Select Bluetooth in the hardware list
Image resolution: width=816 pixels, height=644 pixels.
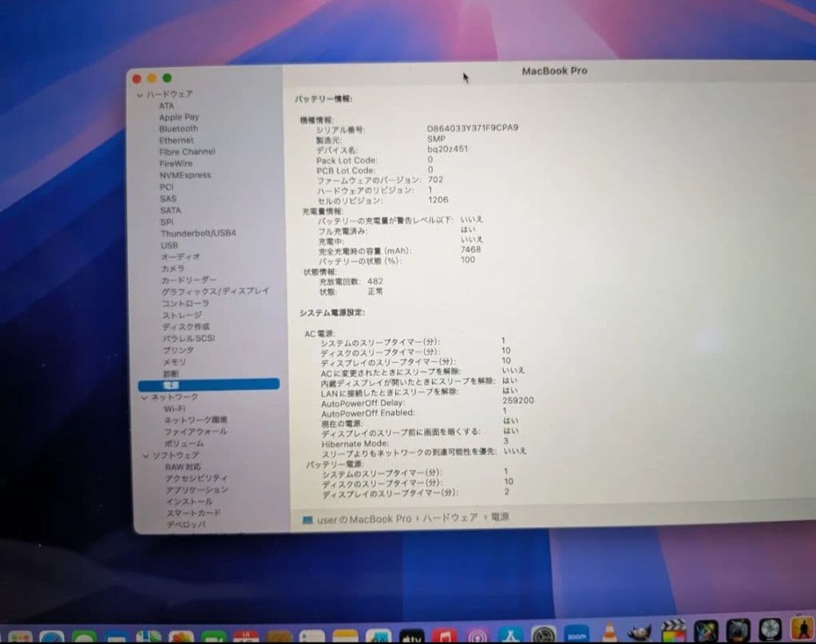pyautogui.click(x=177, y=128)
